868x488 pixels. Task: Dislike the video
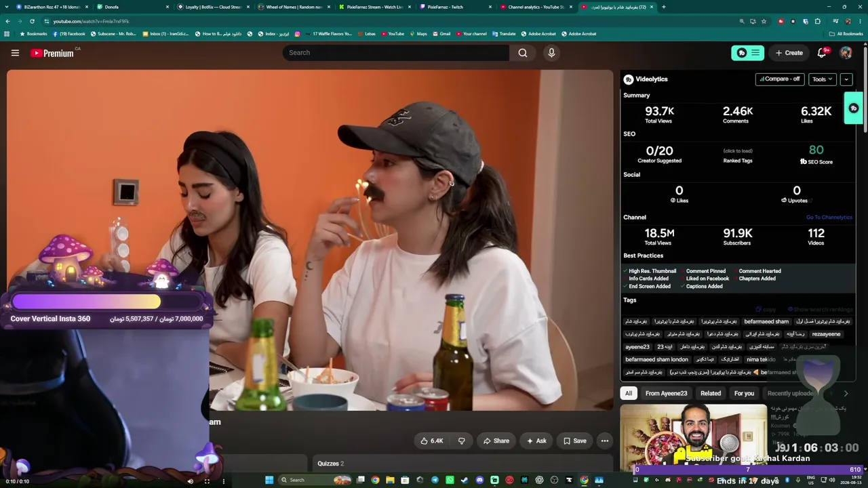pos(462,441)
